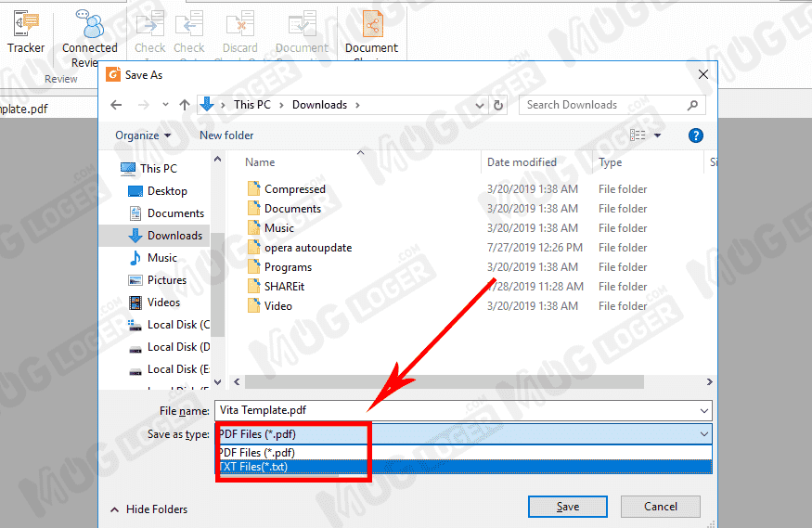Edit the File name field
The width and height of the screenshot is (812, 528).
tap(457, 410)
